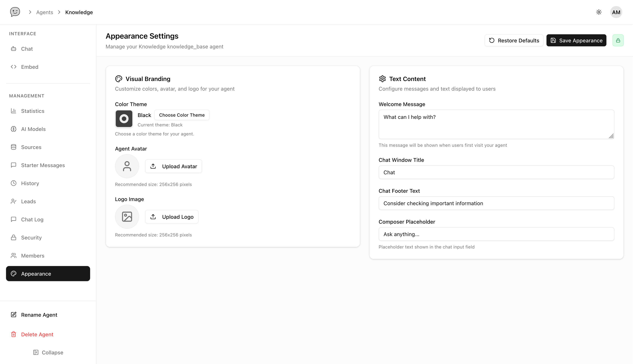Select the Black color theme swatch
Viewport: 633px width, 364px height.
[124, 119]
